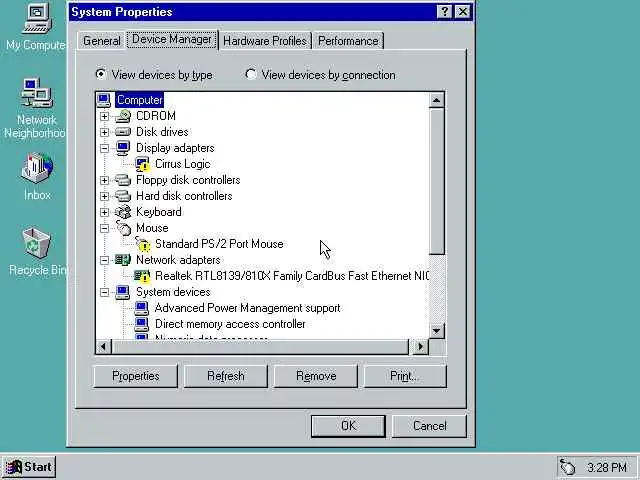Click the horizontal scrollbar right arrow
The width and height of the screenshot is (640, 480).
pos(420,347)
